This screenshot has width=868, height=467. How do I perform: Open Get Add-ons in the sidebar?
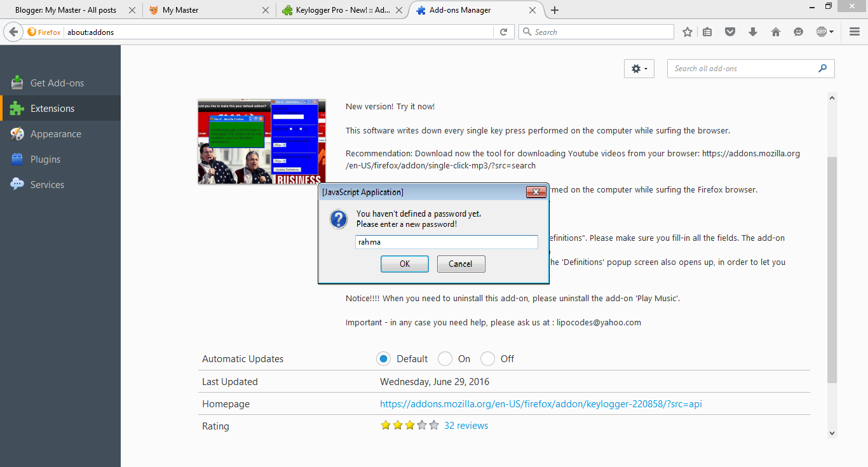pyautogui.click(x=60, y=83)
